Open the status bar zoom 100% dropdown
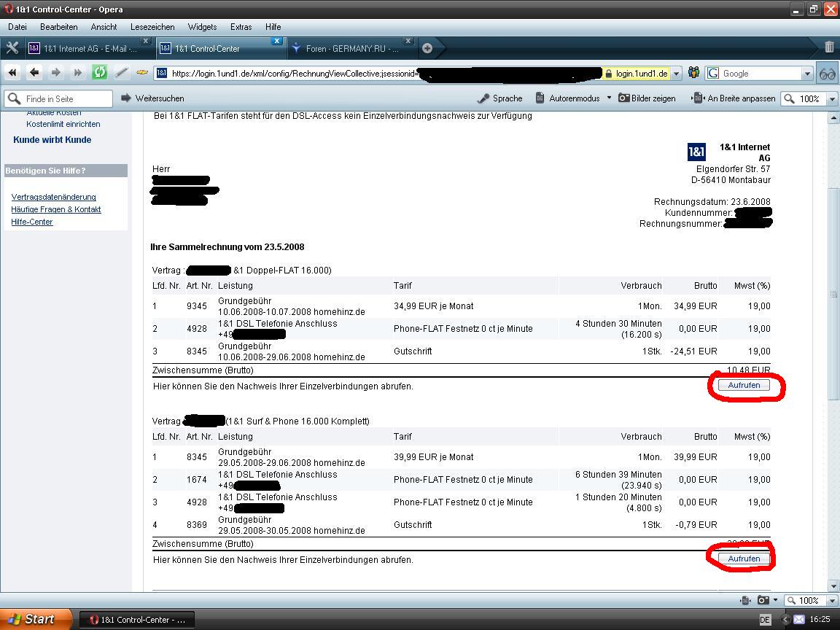 832,601
